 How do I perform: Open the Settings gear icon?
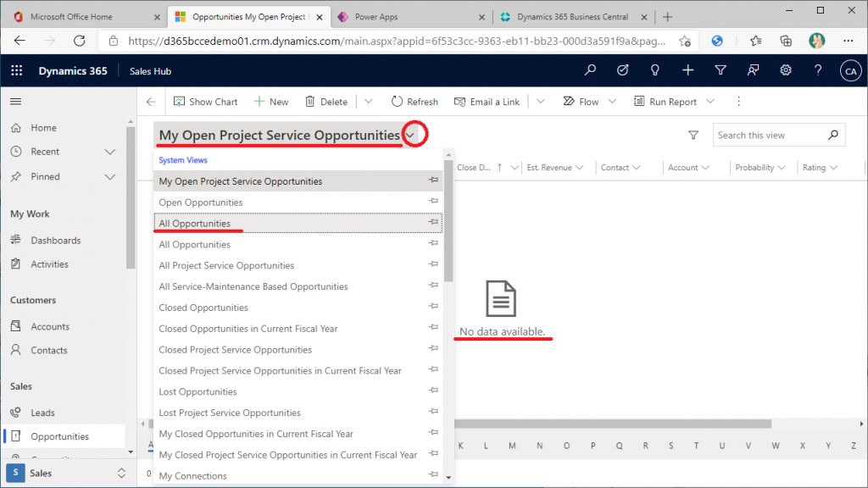(786, 71)
